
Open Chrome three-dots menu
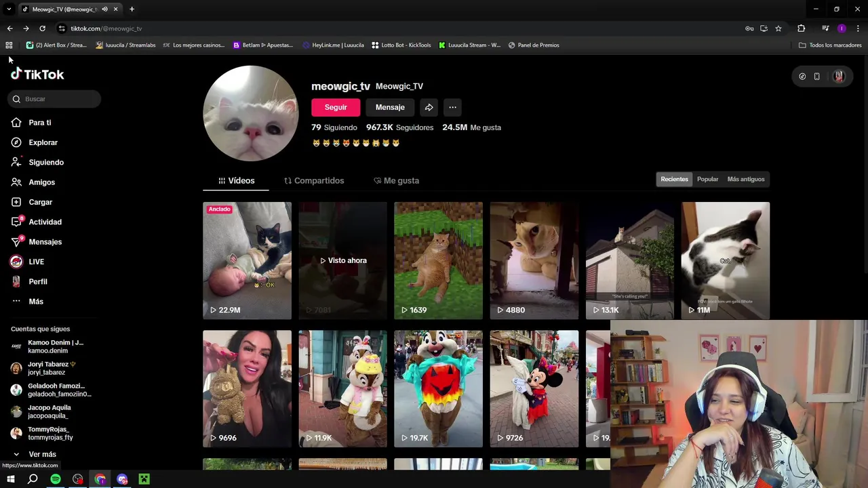tap(858, 28)
